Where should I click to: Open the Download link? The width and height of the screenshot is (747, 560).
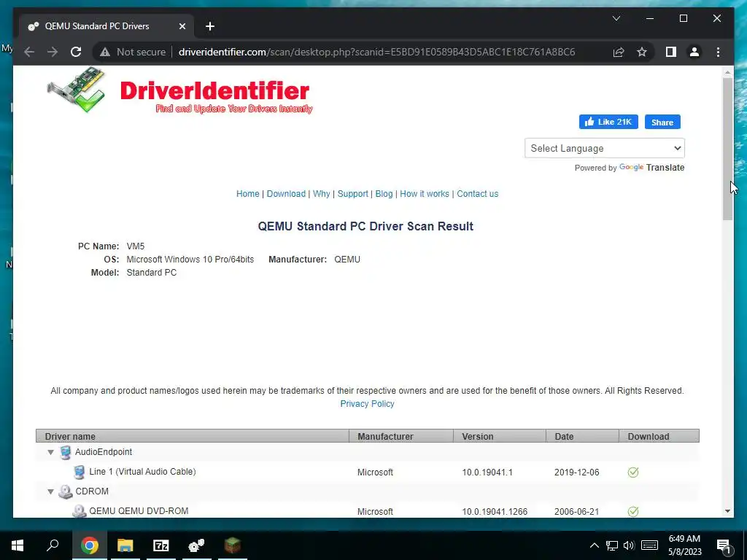tap(286, 194)
